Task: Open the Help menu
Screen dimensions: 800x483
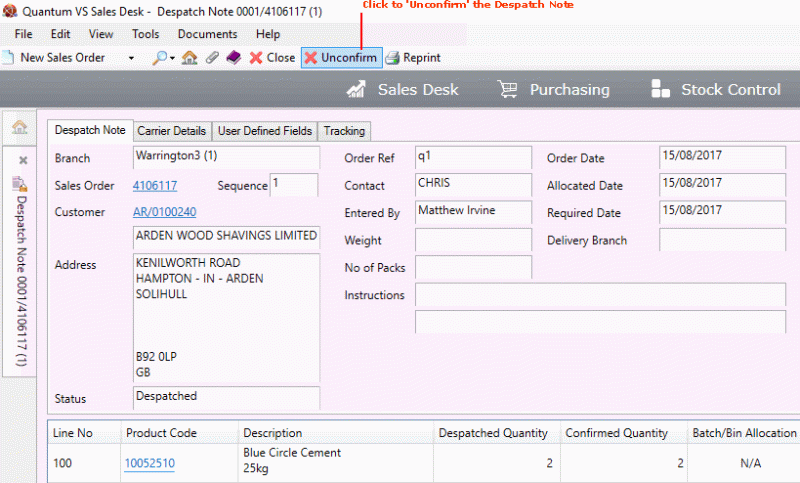Action: tap(268, 34)
